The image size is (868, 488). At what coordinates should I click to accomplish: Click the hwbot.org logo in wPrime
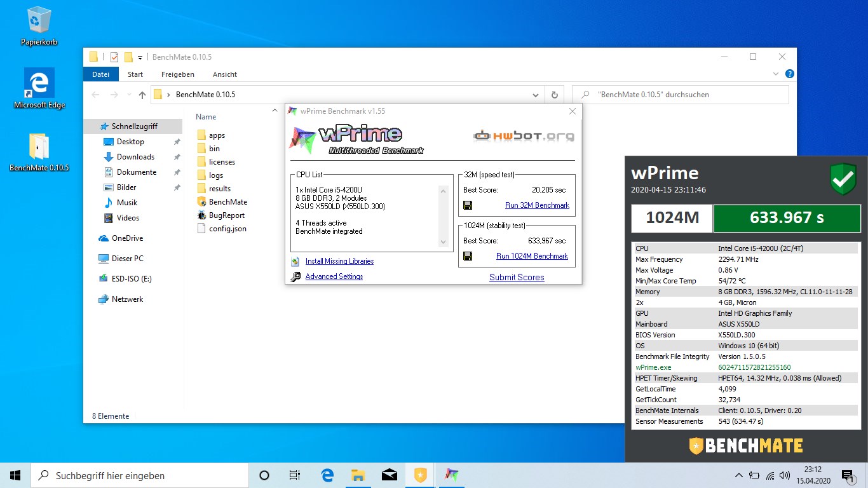524,135
